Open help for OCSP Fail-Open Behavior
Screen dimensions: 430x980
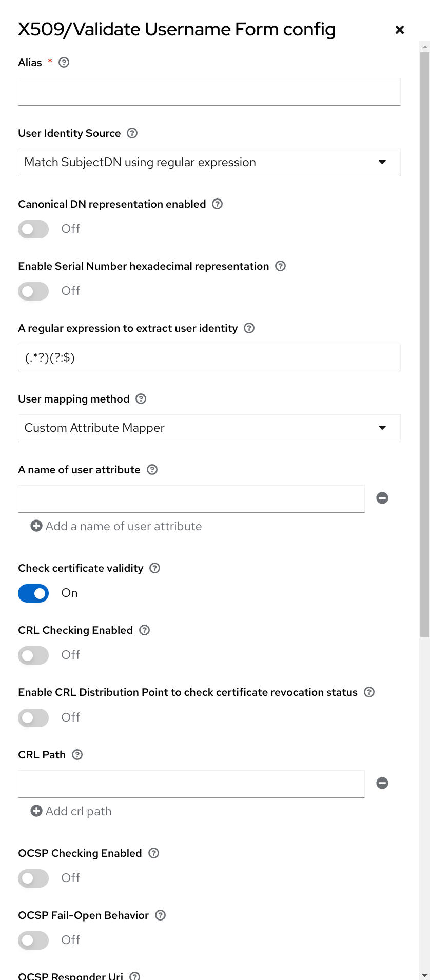pyautogui.click(x=161, y=915)
